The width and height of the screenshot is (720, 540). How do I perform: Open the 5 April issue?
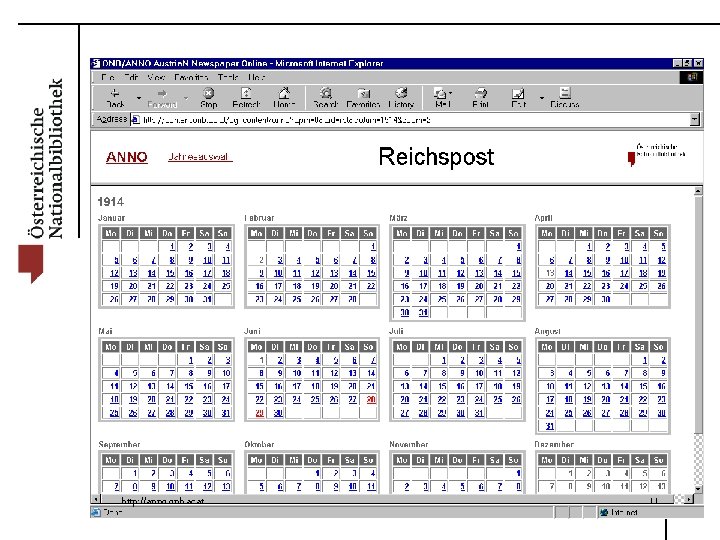(x=663, y=247)
